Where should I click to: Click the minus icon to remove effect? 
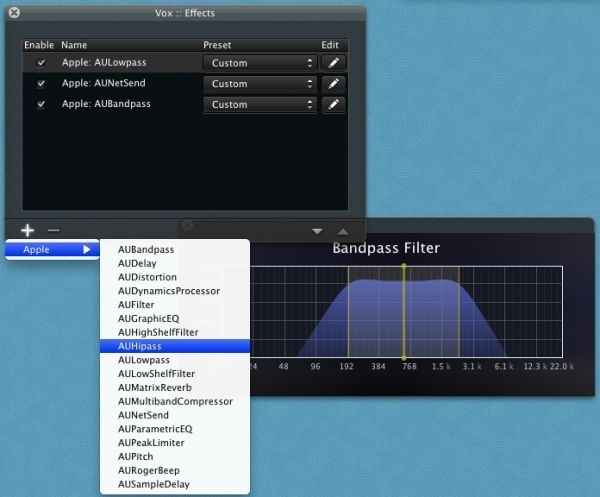pos(53,230)
